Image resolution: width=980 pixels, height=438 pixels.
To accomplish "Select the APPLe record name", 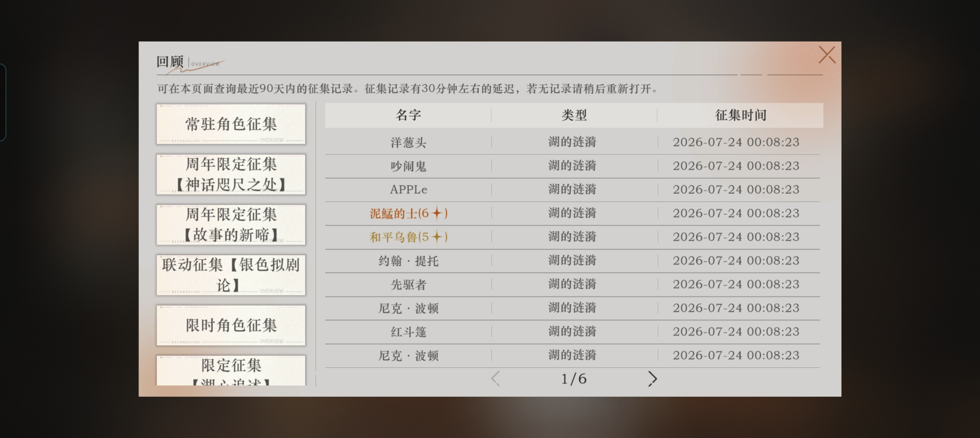I will pyautogui.click(x=408, y=189).
